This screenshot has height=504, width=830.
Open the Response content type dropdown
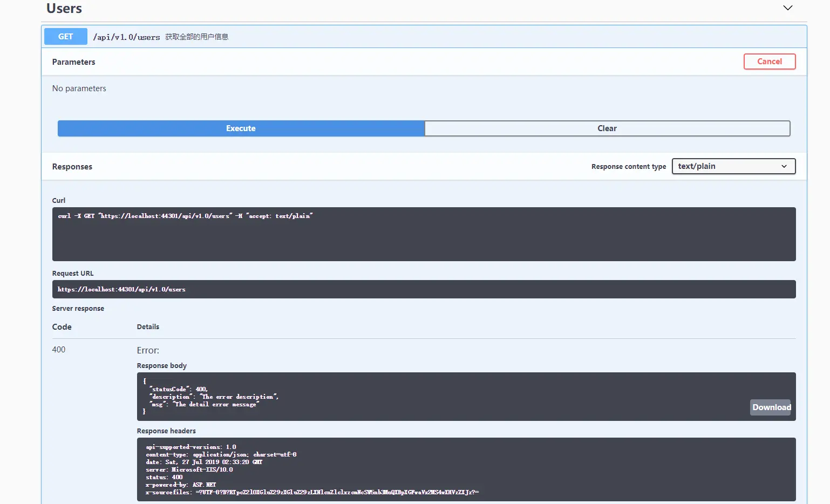point(733,166)
